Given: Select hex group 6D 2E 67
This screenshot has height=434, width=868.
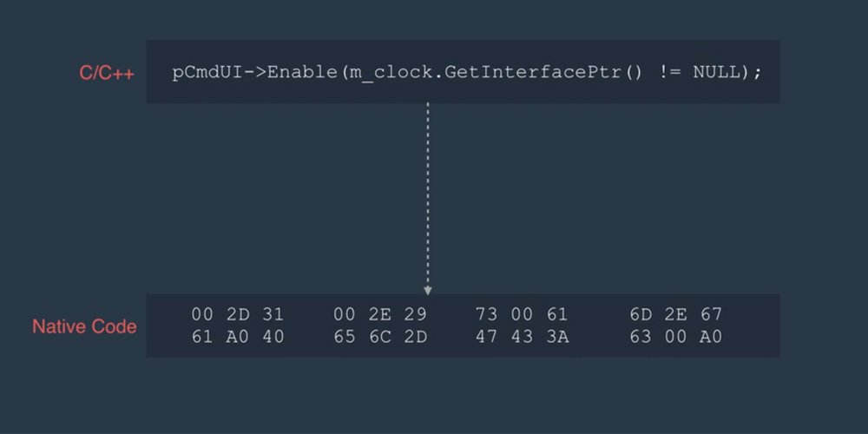Looking at the screenshot, I should coord(676,314).
